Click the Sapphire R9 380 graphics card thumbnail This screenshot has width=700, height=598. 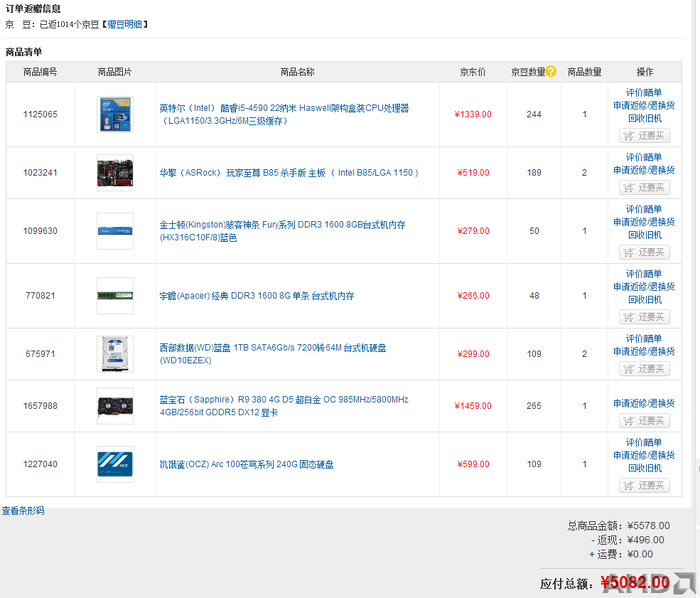pos(115,406)
